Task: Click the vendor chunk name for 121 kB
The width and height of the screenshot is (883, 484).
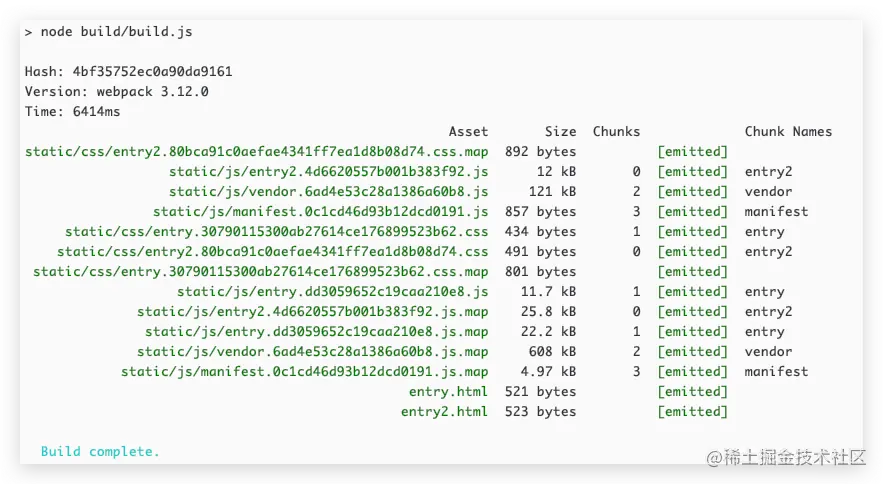Action: coord(768,192)
